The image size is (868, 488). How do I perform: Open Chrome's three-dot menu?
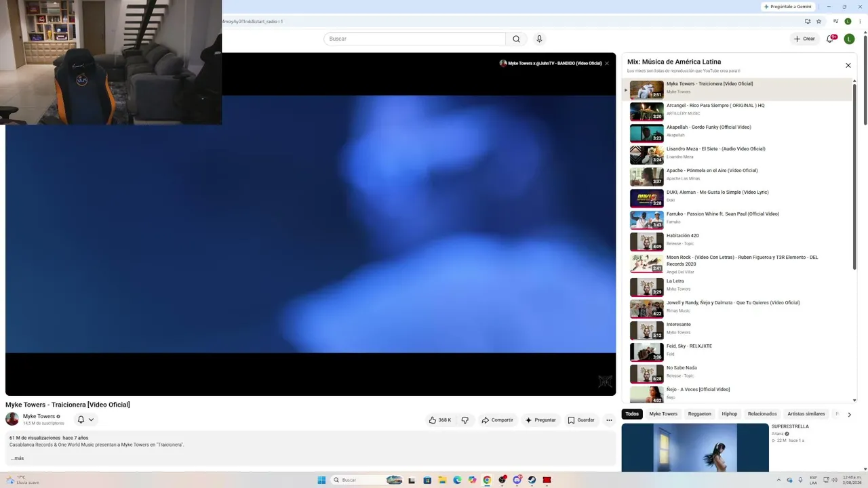pyautogui.click(x=859, y=21)
